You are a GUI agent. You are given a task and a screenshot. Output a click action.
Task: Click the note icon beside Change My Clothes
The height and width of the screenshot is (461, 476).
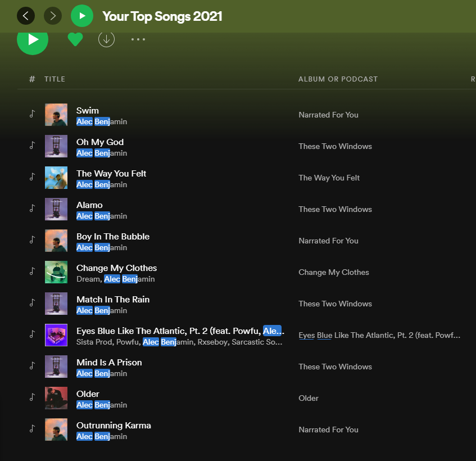32,271
